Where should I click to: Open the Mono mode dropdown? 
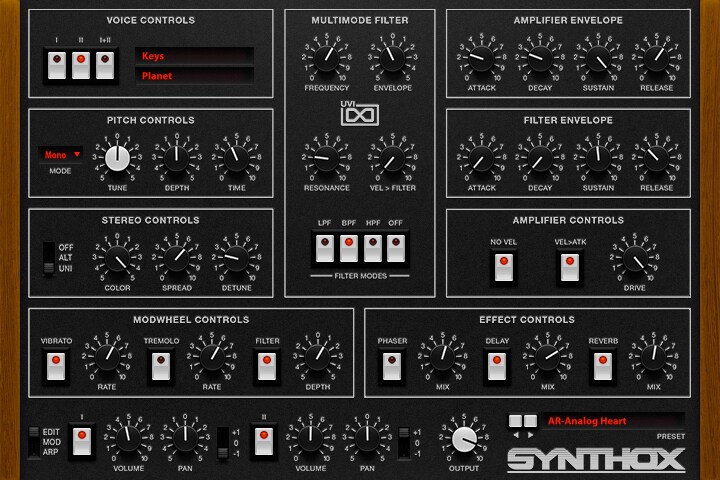tap(61, 155)
